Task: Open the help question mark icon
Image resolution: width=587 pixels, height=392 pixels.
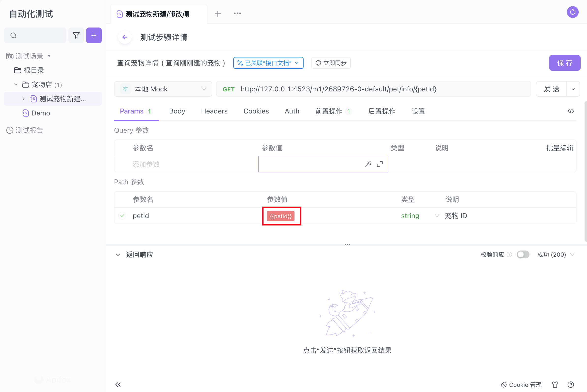Action: [571, 384]
